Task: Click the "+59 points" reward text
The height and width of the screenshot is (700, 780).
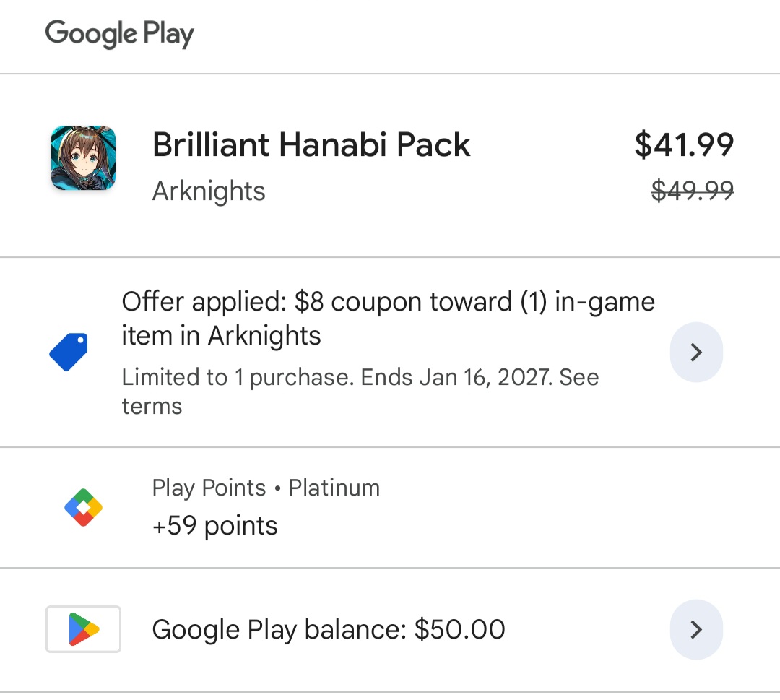Action: click(214, 525)
